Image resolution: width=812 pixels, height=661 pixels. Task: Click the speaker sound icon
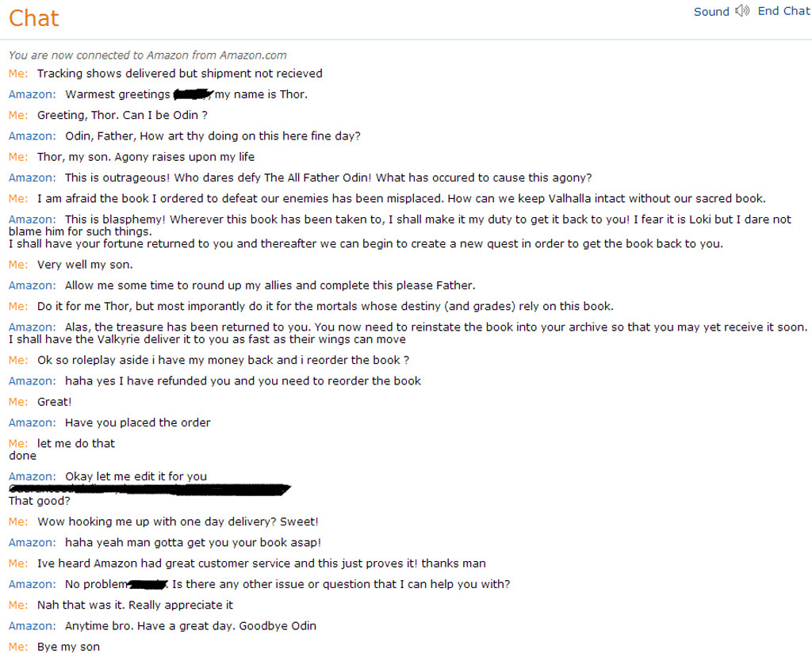point(742,11)
